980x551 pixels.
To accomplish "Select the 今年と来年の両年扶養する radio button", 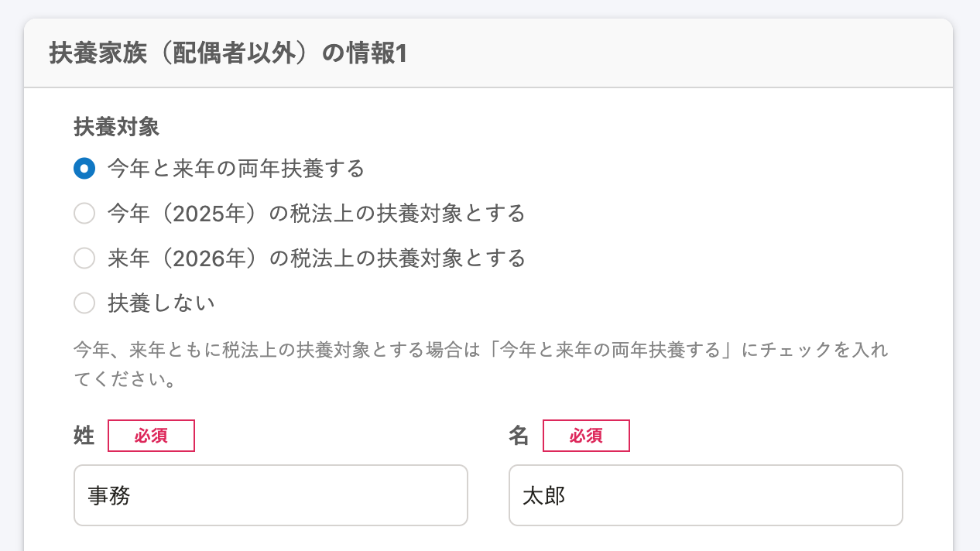I will point(84,169).
